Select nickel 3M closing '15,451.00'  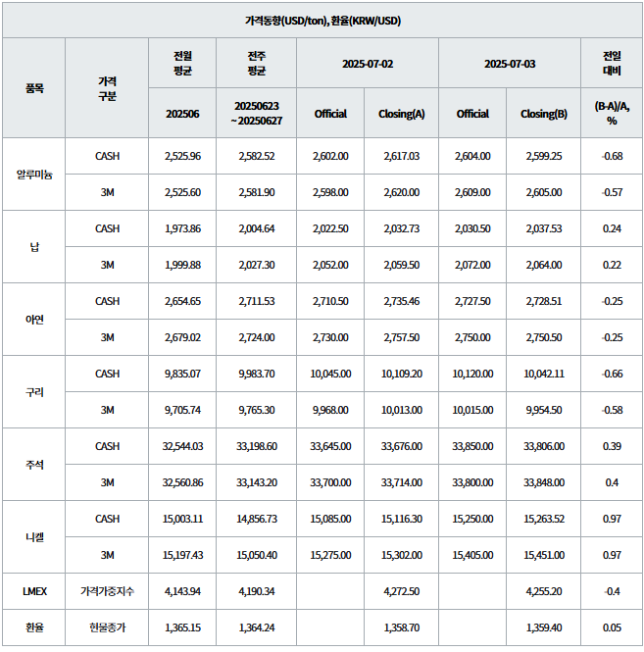coord(544,555)
